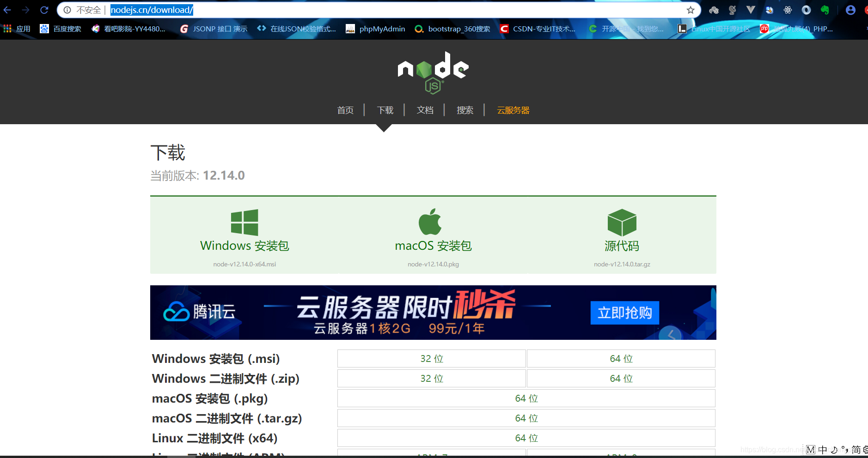Open the gear-cluster extension icon

click(714, 10)
